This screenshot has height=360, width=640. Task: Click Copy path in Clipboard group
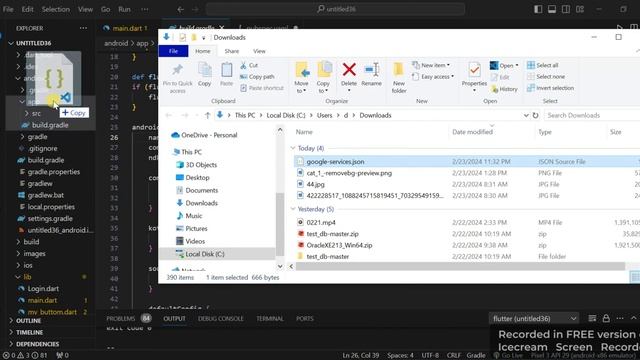257,77
